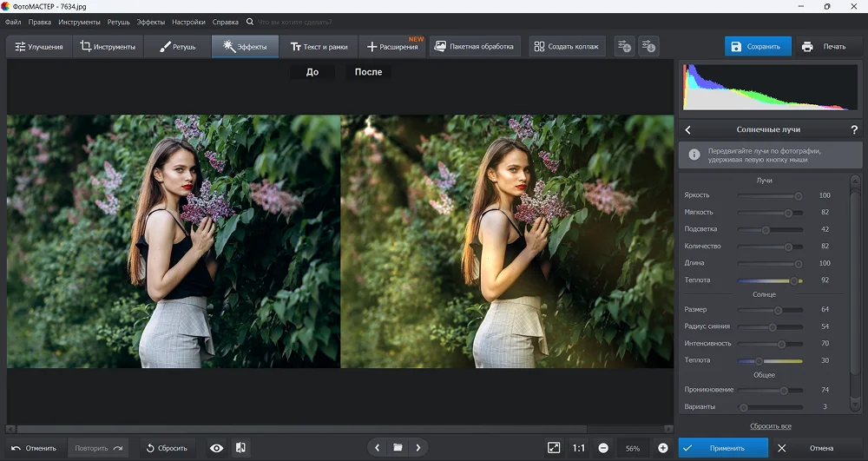Screen dimensions: 868x461
Task: Adjust the Мягкость slider
Action: click(769, 213)
